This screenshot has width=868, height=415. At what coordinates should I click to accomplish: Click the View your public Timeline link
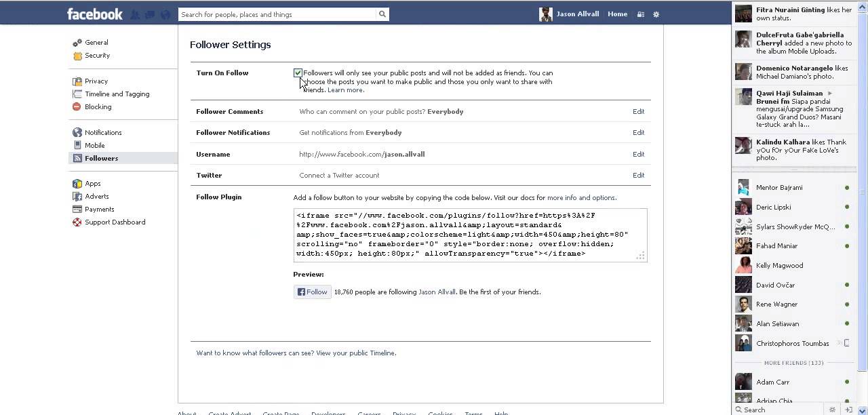pyautogui.click(x=355, y=353)
